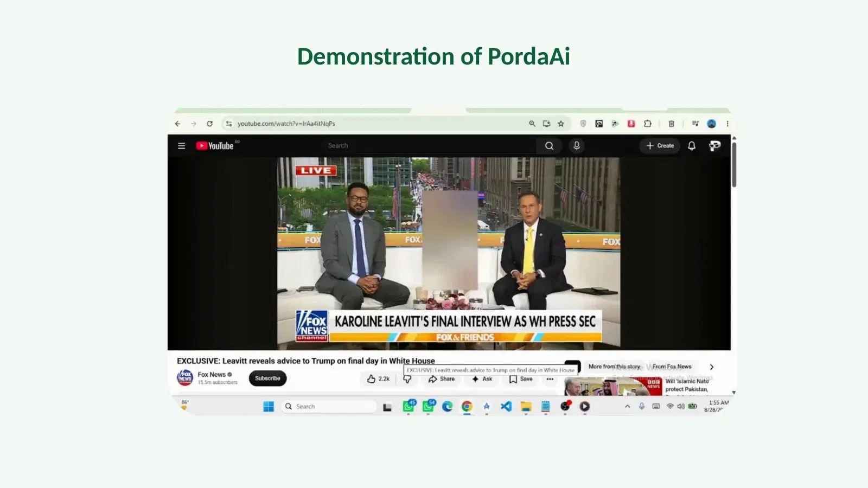This screenshot has width=868, height=488.
Task: Open 'Will Islamic Nato protect Pakistan' thumbnail
Action: click(x=613, y=387)
